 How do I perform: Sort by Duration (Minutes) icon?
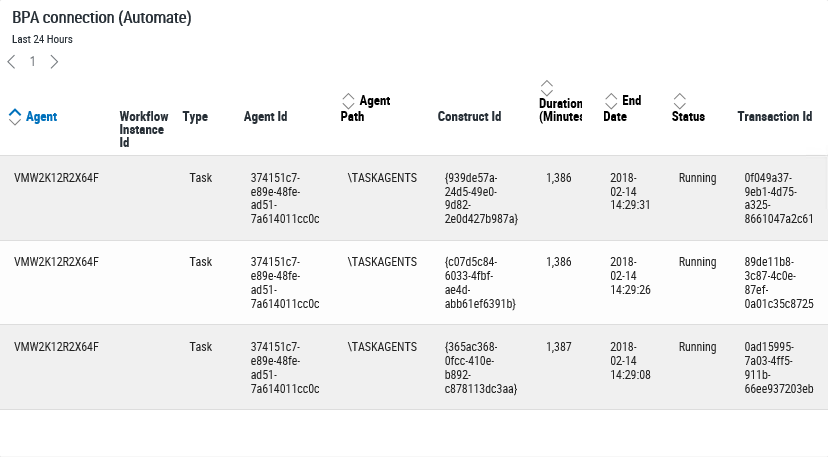(547, 88)
